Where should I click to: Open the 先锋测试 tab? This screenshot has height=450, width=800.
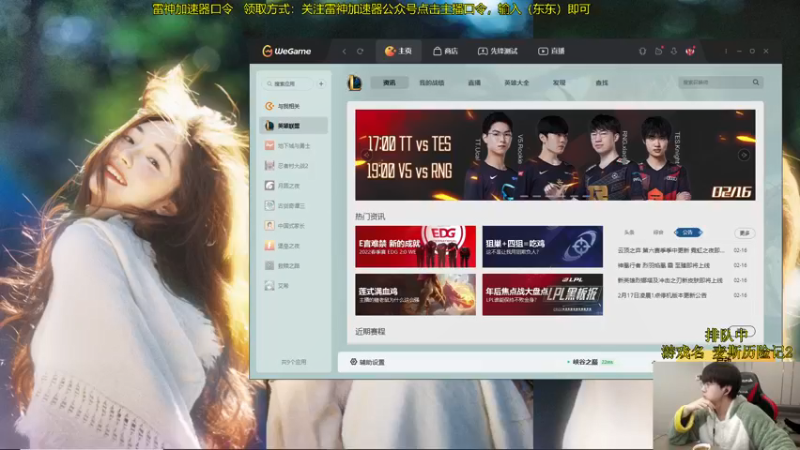tap(497, 51)
